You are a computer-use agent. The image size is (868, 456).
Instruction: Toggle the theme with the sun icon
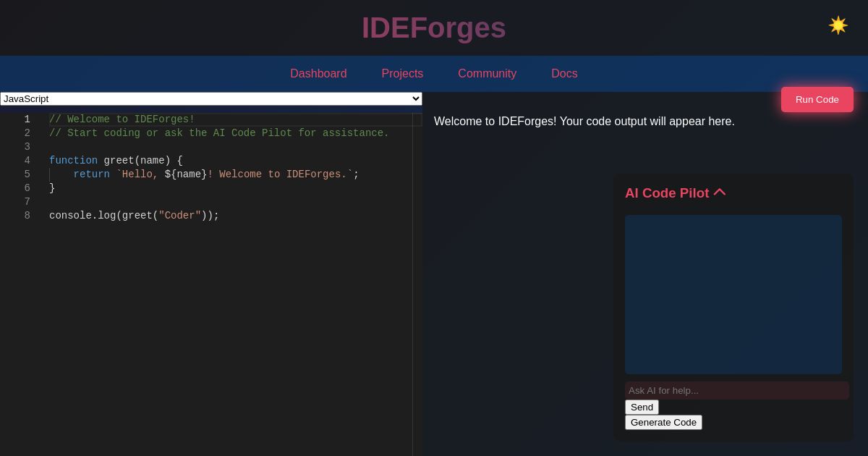[x=838, y=25]
